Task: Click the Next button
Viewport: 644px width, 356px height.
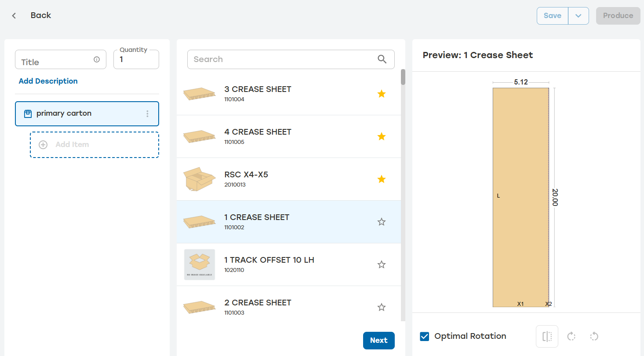Action: pyautogui.click(x=379, y=341)
